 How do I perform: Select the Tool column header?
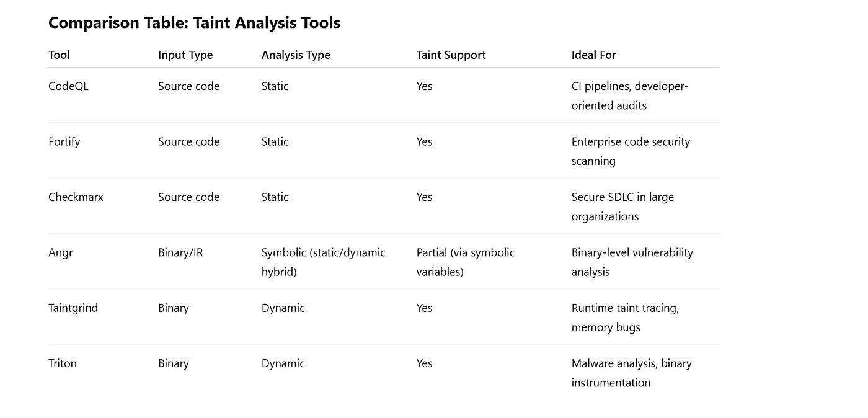[x=59, y=55]
